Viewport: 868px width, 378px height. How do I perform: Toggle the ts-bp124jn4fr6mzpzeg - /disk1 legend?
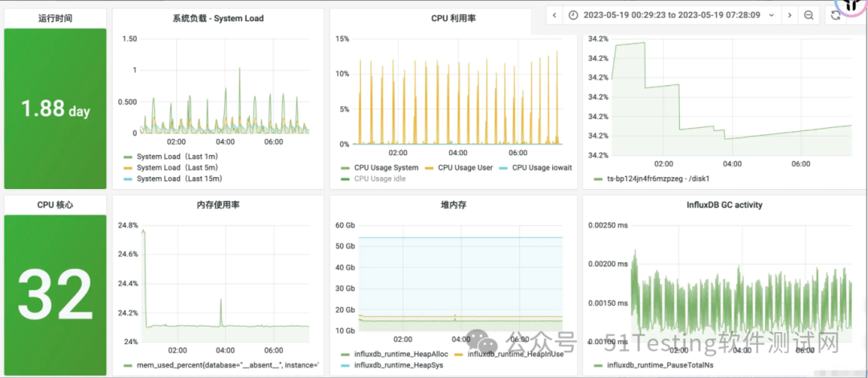click(x=658, y=179)
